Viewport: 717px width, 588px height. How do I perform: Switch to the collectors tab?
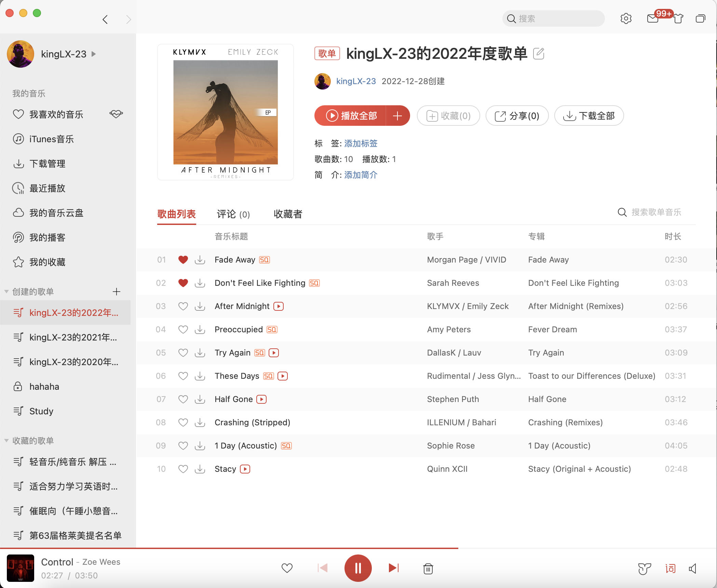tap(288, 214)
